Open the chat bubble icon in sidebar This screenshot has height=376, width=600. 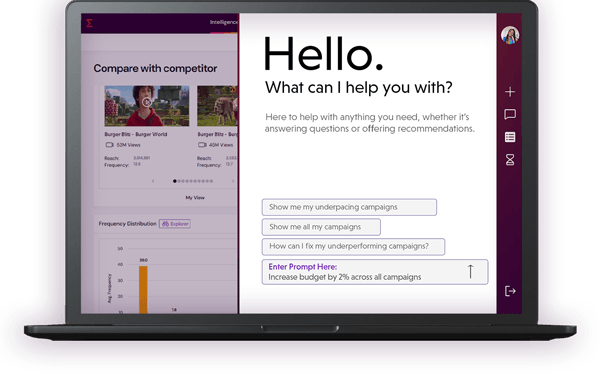tap(510, 114)
